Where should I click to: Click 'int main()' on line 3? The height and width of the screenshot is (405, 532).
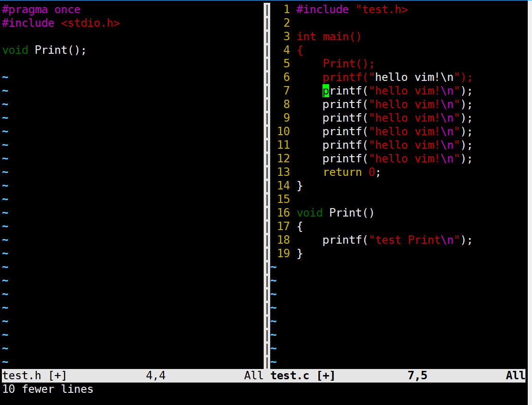[x=329, y=36]
